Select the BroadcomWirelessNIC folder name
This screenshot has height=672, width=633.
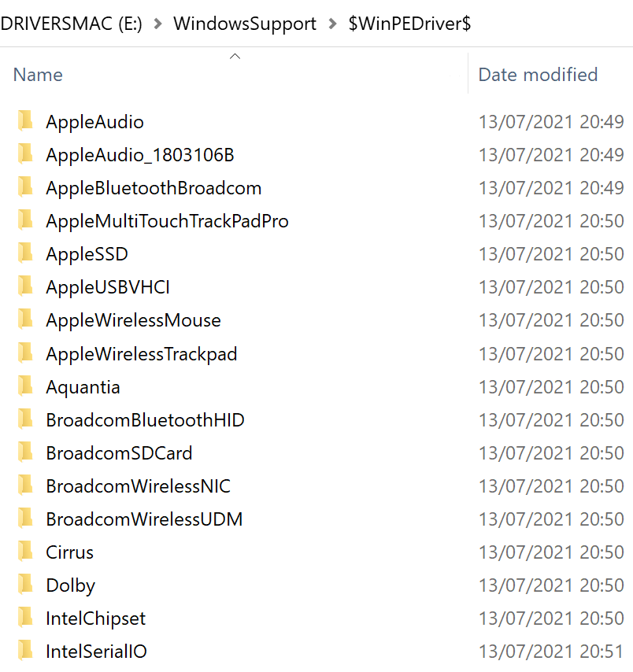pyautogui.click(x=138, y=486)
